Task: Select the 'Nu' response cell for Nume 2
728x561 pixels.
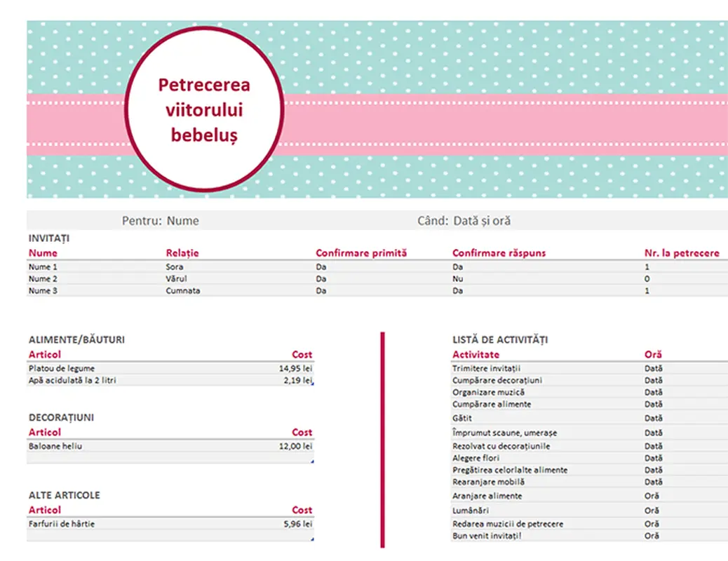Action: coord(457,279)
